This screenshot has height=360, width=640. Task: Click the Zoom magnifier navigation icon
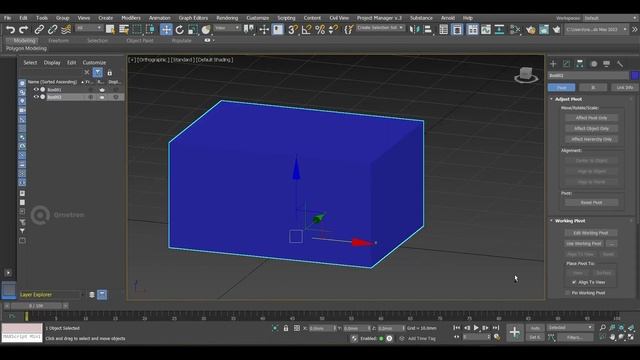[602, 328]
